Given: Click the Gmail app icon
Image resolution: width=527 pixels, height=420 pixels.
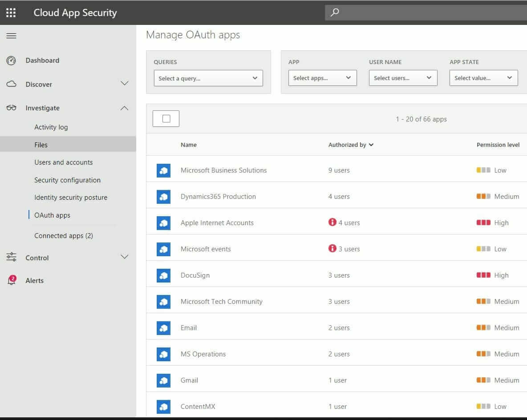Looking at the screenshot, I should click(x=163, y=380).
